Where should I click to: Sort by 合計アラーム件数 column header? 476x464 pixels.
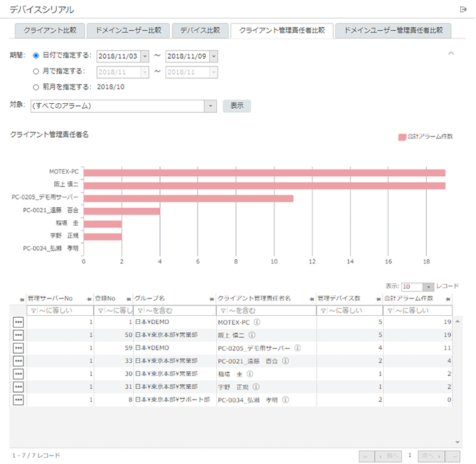(409, 298)
